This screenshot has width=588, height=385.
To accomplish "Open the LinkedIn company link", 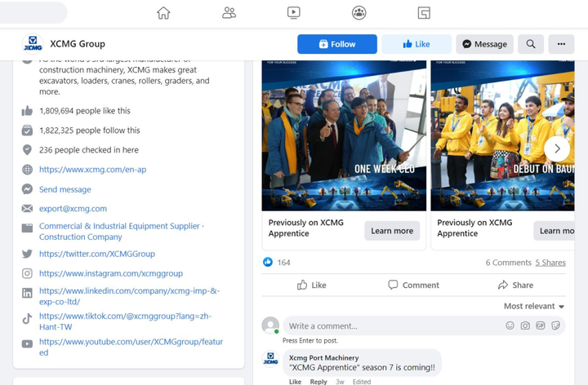I will tap(129, 296).
